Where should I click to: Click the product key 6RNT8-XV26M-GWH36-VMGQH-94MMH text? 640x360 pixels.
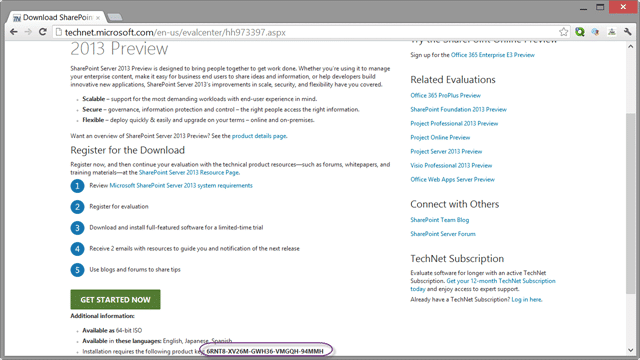click(265, 351)
